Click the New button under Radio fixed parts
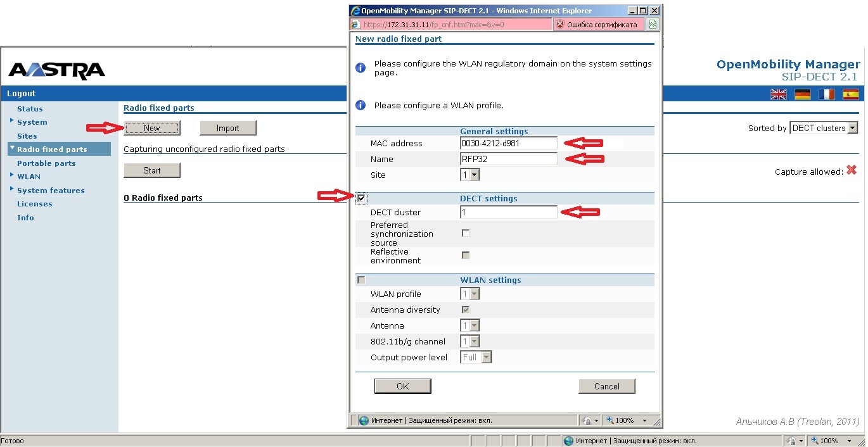Viewport: 868px width, 447px height. (152, 127)
